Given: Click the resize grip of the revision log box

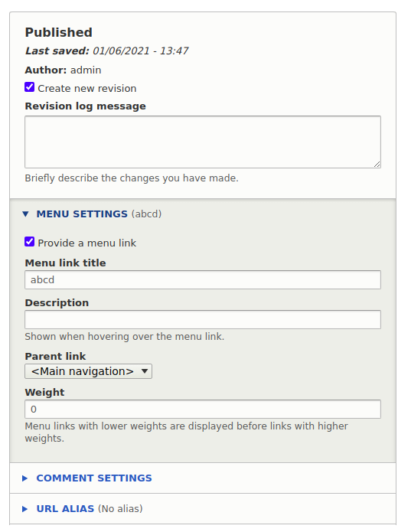Looking at the screenshot, I should 377,165.
